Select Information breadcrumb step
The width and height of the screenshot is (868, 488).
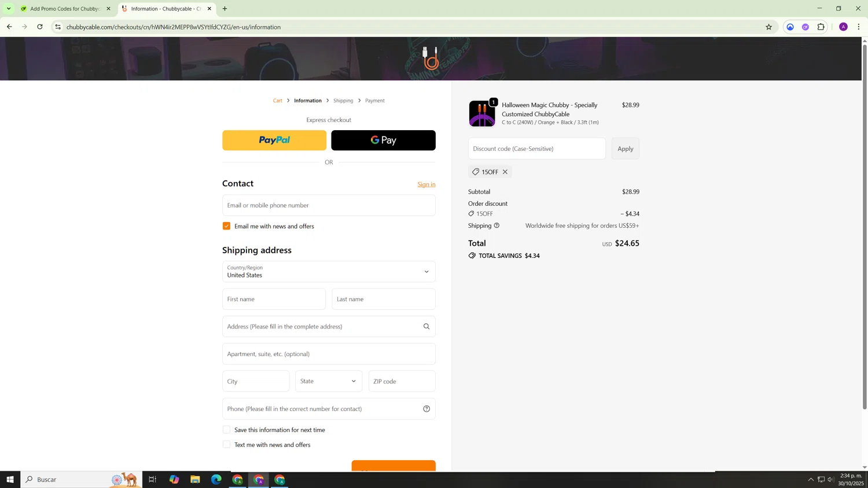click(x=308, y=101)
